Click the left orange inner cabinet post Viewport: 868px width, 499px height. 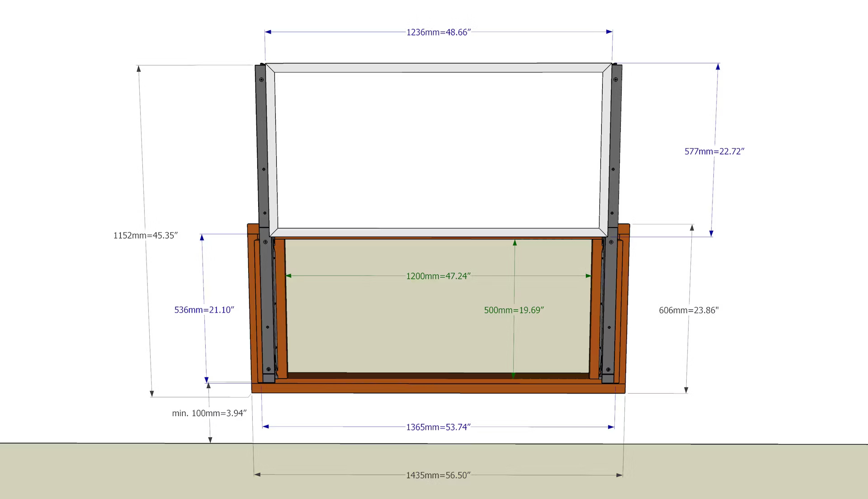(281, 308)
